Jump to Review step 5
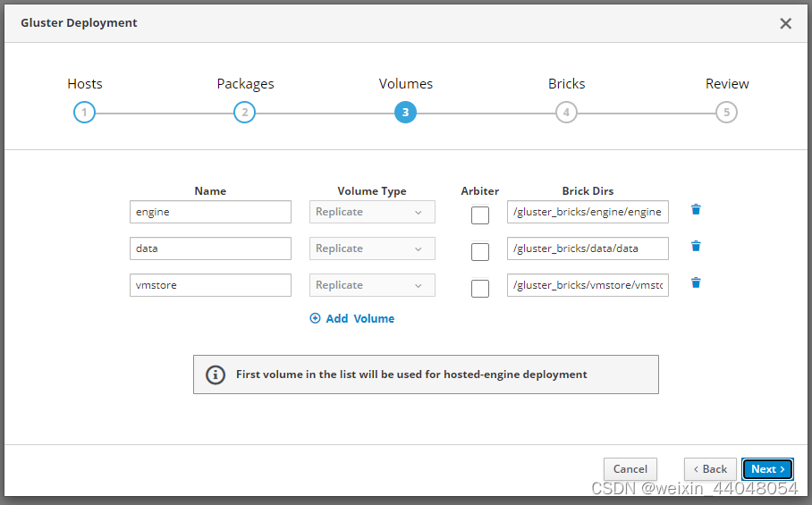 point(726,113)
